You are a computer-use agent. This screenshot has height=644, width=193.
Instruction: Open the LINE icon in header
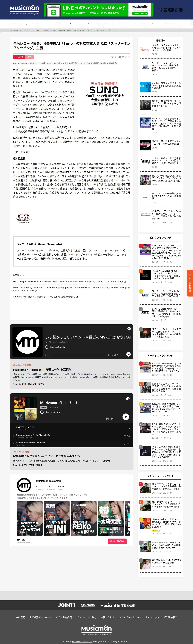(165, 10)
